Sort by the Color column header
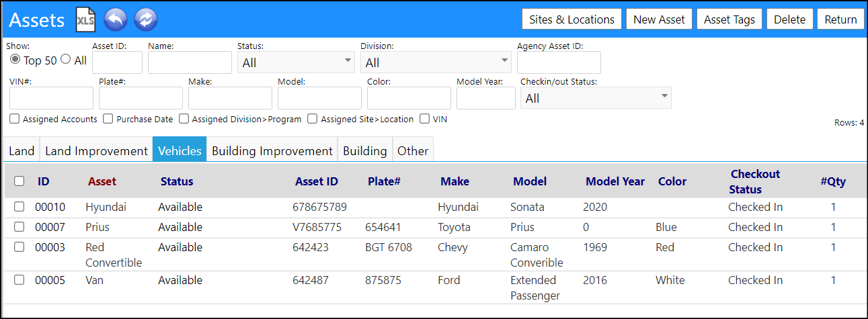 (x=672, y=181)
